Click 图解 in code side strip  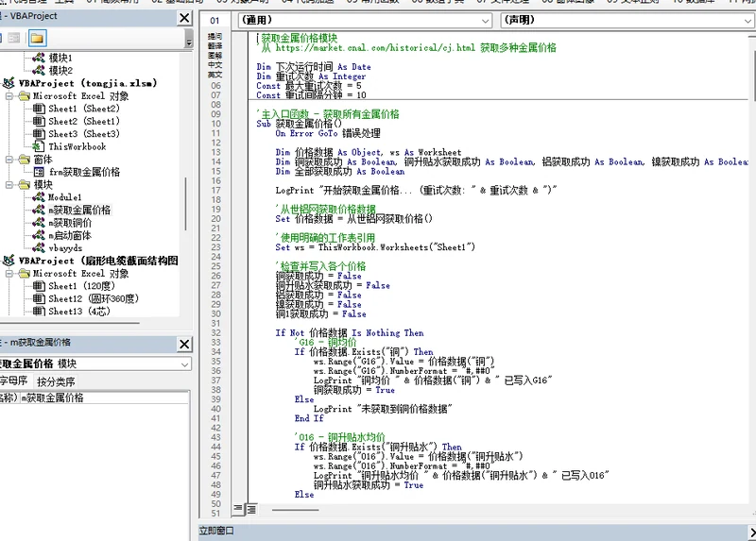click(215, 56)
